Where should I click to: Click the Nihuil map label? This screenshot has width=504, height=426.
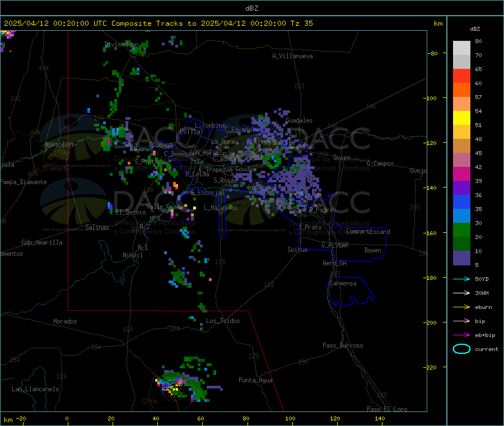[x=133, y=255]
